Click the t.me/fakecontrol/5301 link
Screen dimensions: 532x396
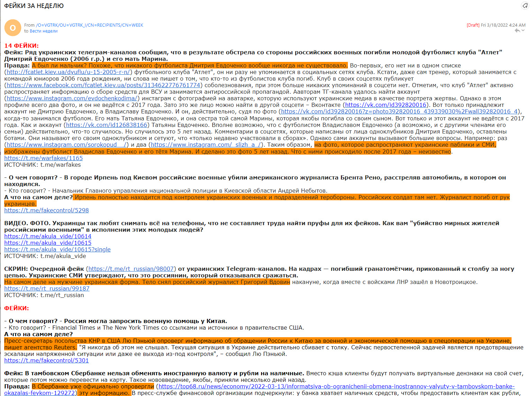pos(46,360)
